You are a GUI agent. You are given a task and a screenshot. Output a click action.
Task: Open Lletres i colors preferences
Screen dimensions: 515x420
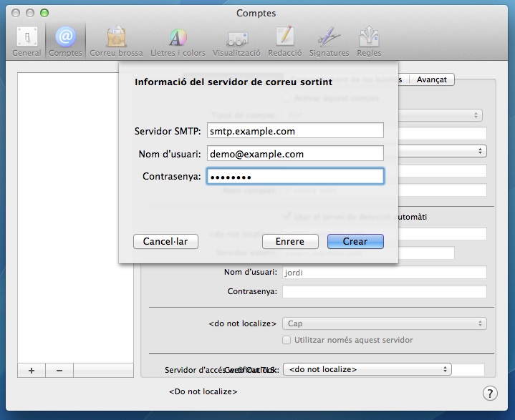(x=178, y=41)
